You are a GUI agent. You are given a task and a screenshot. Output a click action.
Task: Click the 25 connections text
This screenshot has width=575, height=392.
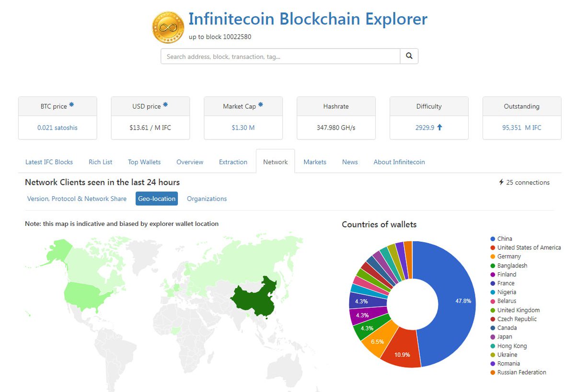click(528, 182)
